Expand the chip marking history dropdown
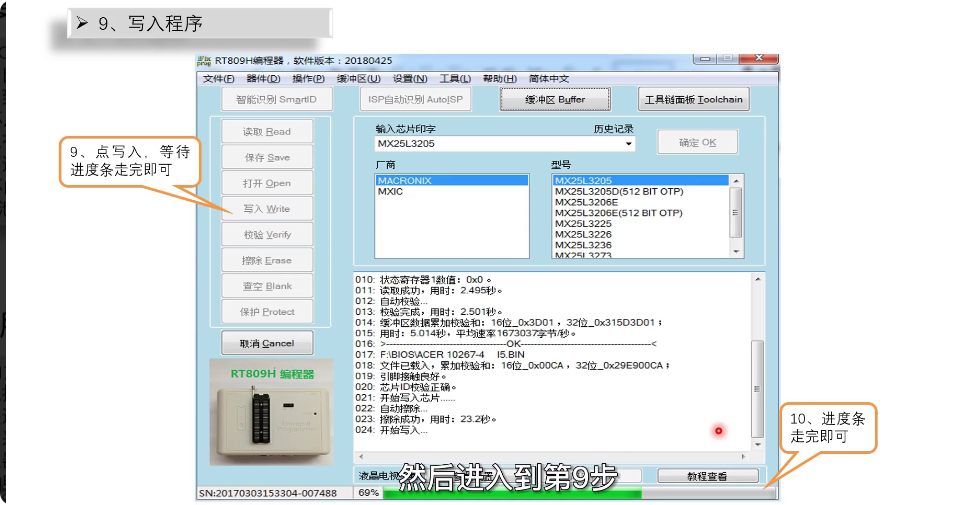Image resolution: width=954 pixels, height=505 pixels. point(629,144)
